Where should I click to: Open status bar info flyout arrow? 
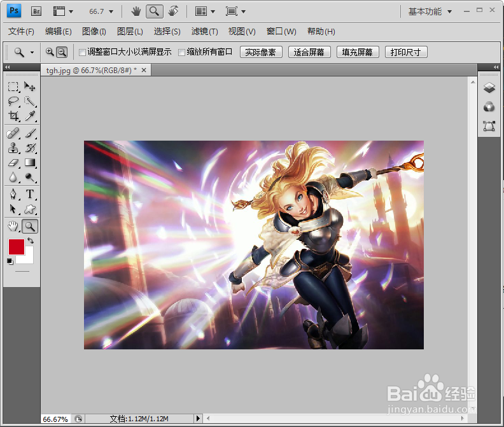pyautogui.click(x=198, y=418)
